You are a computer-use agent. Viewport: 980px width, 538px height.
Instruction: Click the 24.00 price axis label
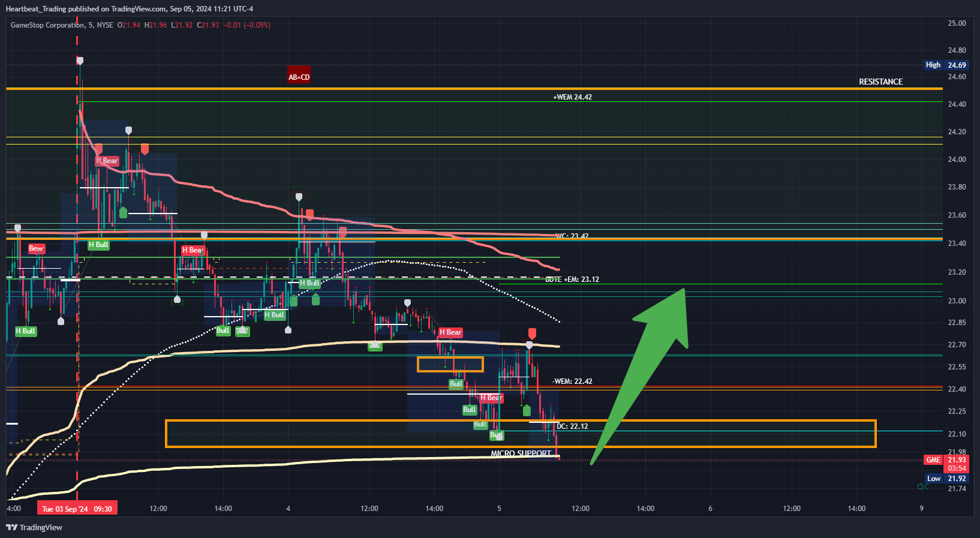click(957, 160)
